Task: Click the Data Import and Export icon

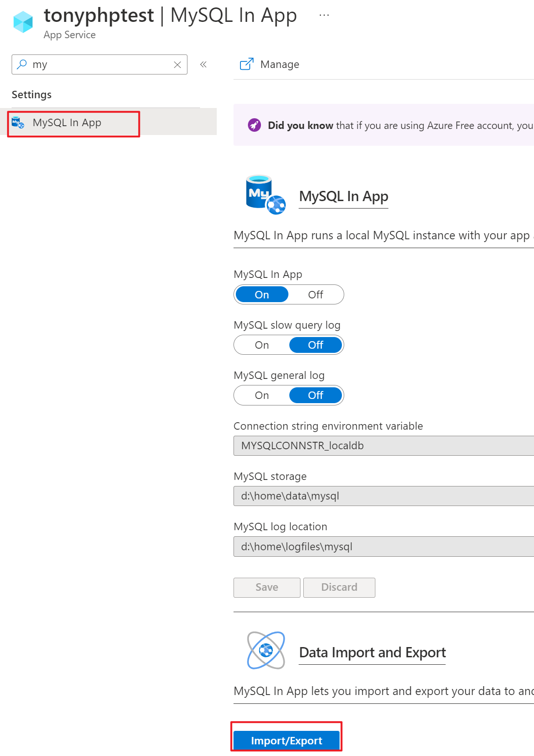Action: click(x=266, y=650)
